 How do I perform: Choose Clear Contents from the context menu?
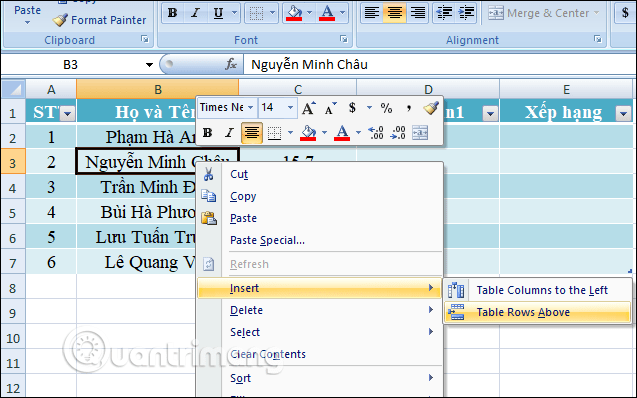[x=320, y=354]
